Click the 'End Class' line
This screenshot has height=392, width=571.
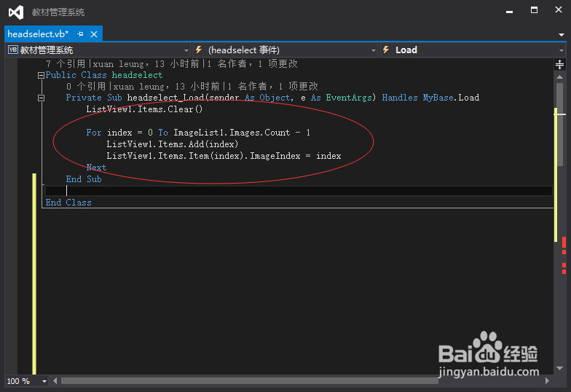coord(68,203)
